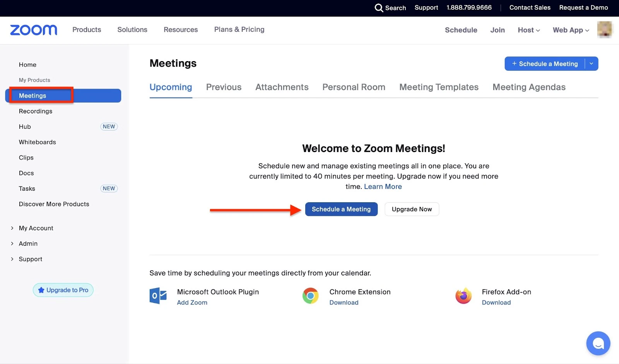Click the center Schedule a Meeting button
Image resolution: width=619 pixels, height=364 pixels.
pyautogui.click(x=341, y=209)
